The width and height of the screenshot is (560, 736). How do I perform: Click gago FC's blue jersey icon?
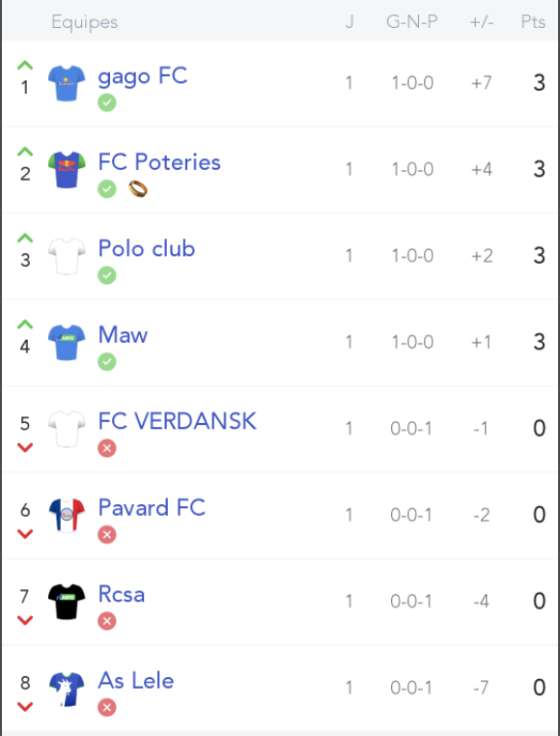pyautogui.click(x=67, y=83)
